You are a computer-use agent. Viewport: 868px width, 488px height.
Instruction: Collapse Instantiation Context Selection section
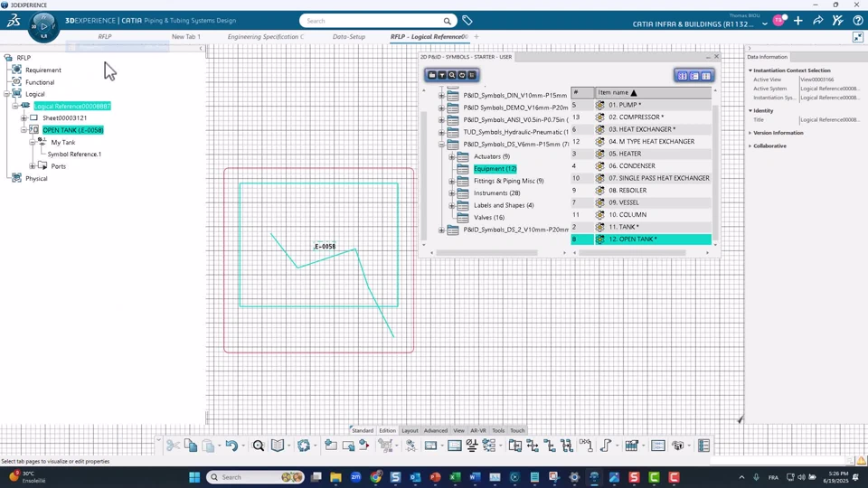[750, 70]
